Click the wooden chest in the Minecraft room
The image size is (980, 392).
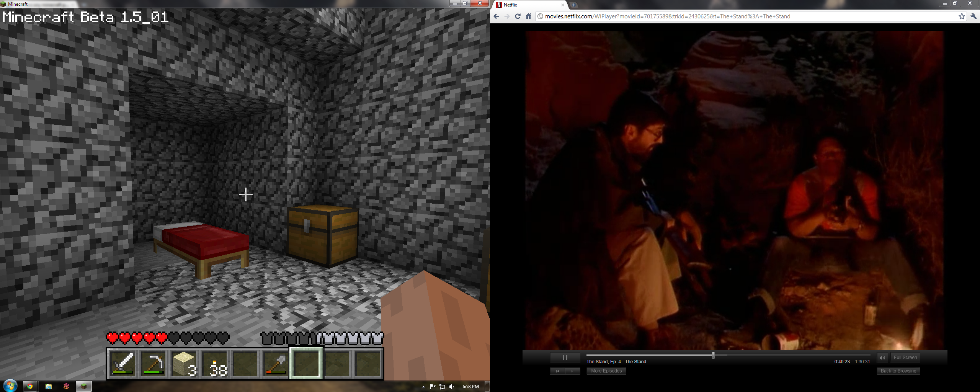click(323, 235)
